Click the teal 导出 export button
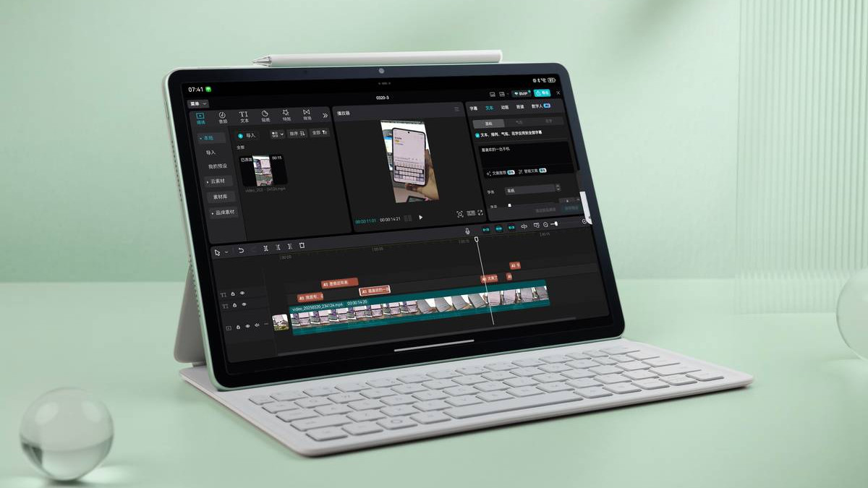Viewport: 868px width, 488px height. coord(542,93)
